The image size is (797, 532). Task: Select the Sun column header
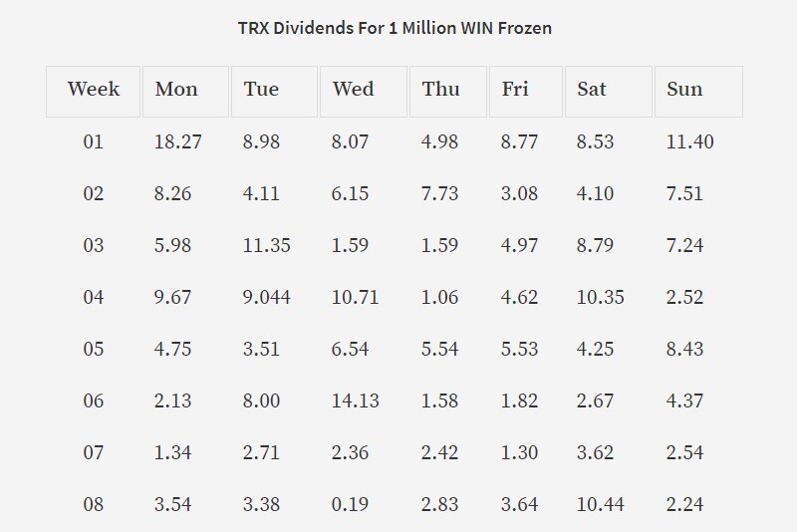[699, 92]
